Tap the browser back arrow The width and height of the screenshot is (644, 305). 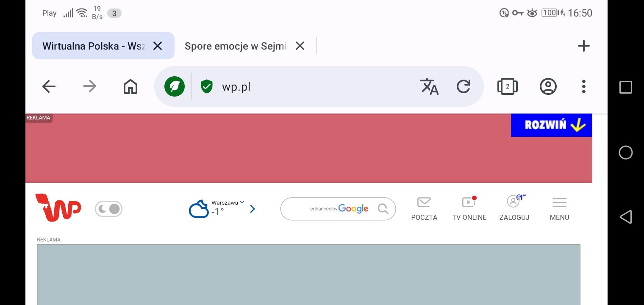click(x=49, y=87)
